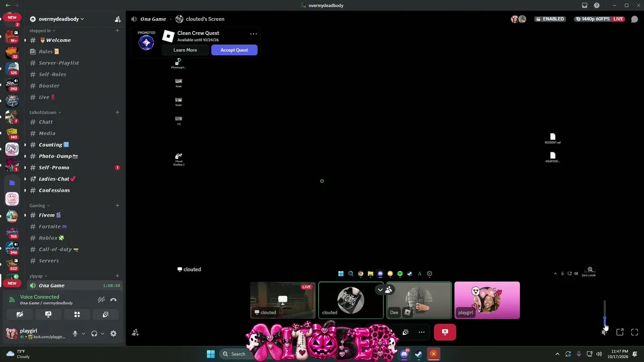
Task: Open the Windows Start button in taskbar
Action: click(211, 354)
